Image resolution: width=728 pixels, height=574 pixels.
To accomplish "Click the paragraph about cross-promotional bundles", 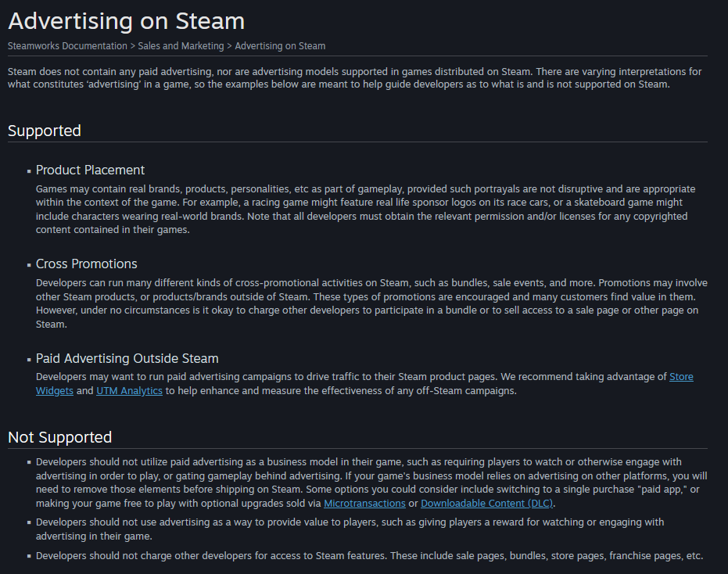I will 371,303.
